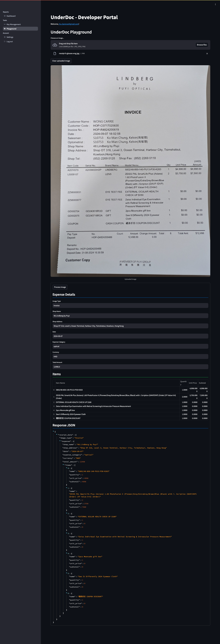Click Clear uploaded image
This screenshot has height=644, width=220.
pyautogui.click(x=61, y=61)
